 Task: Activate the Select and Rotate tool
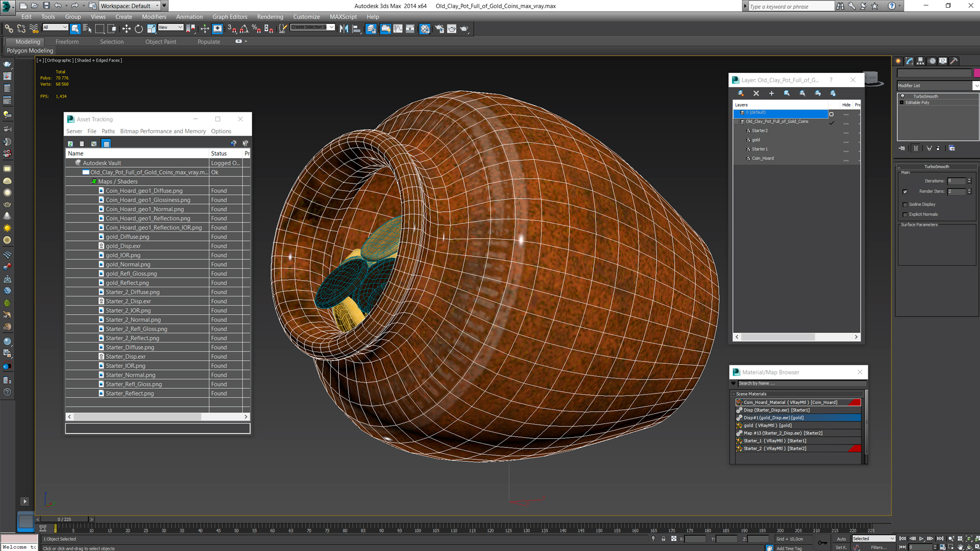point(139,29)
